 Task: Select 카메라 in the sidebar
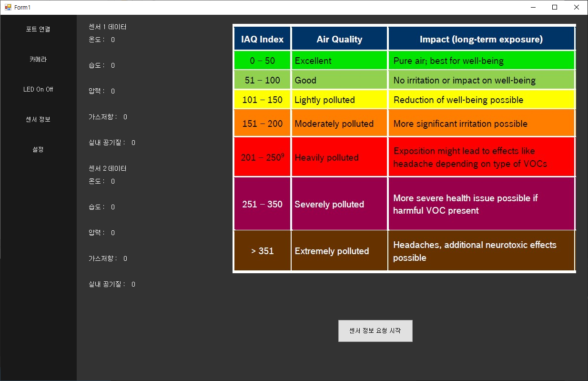(x=38, y=60)
